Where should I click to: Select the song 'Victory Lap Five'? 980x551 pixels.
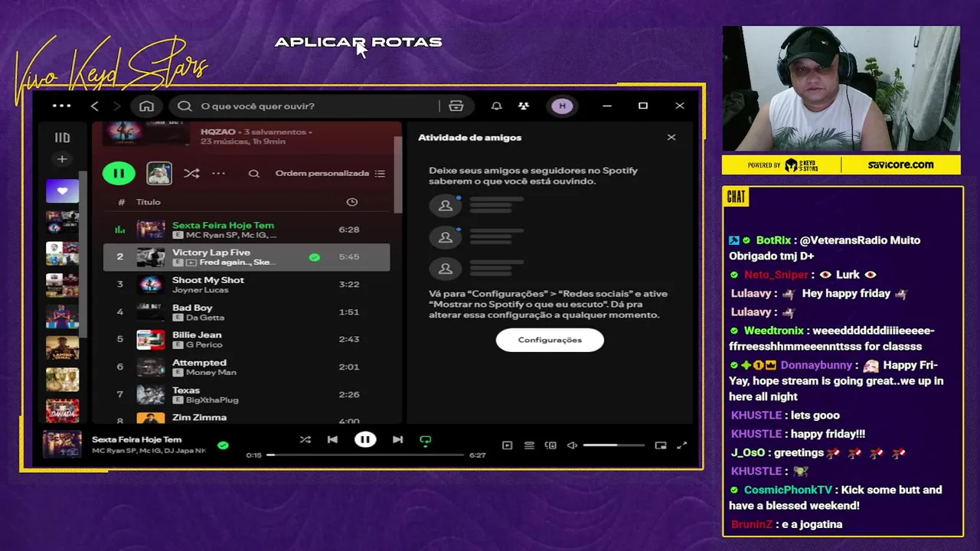(x=246, y=257)
